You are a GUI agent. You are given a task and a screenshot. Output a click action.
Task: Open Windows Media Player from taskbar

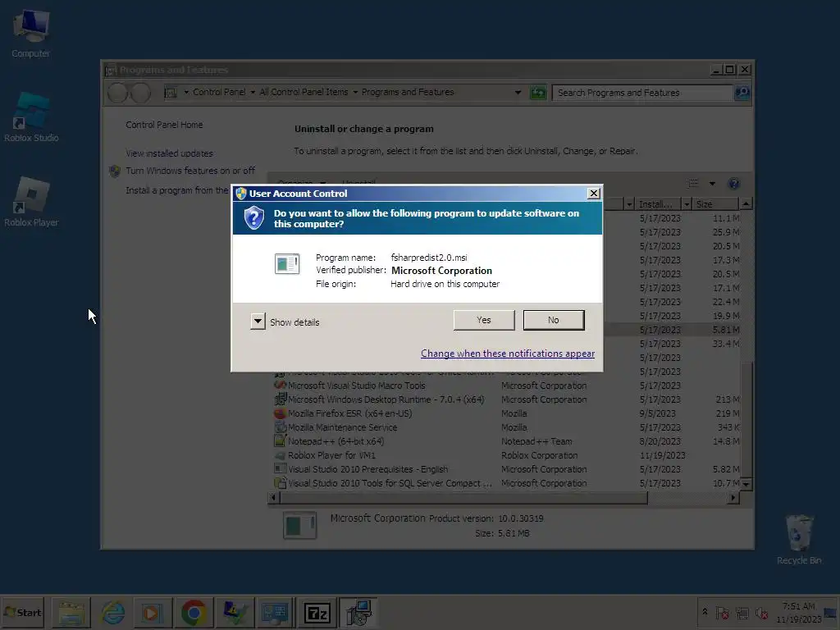click(152, 613)
